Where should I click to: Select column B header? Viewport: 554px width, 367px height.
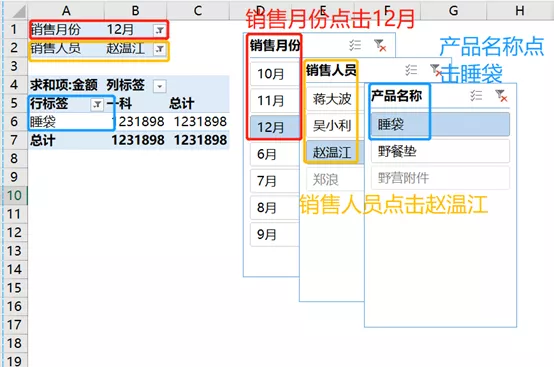(x=136, y=11)
